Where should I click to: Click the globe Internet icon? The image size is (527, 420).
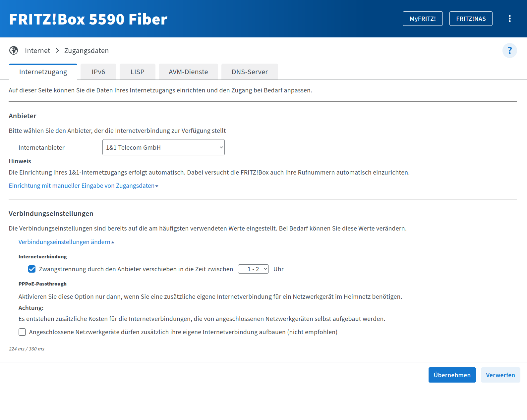tap(14, 50)
